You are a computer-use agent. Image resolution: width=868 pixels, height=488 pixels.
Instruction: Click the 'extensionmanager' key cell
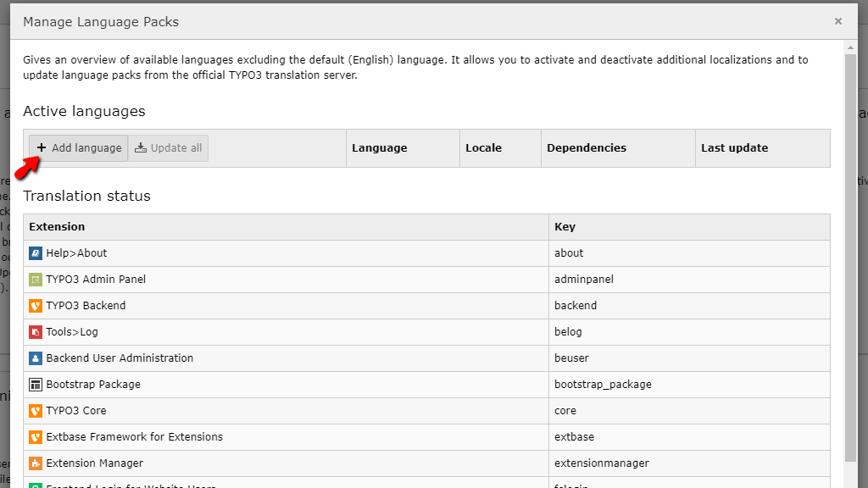pyautogui.click(x=689, y=463)
